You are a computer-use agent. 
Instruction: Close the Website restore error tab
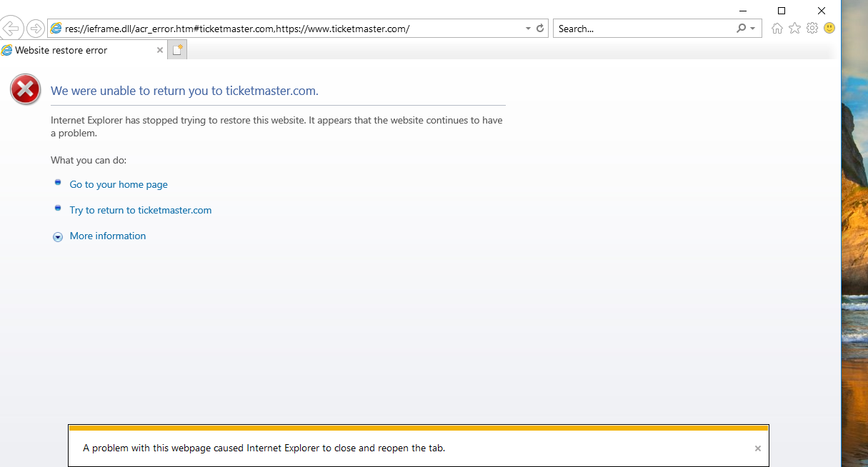159,50
